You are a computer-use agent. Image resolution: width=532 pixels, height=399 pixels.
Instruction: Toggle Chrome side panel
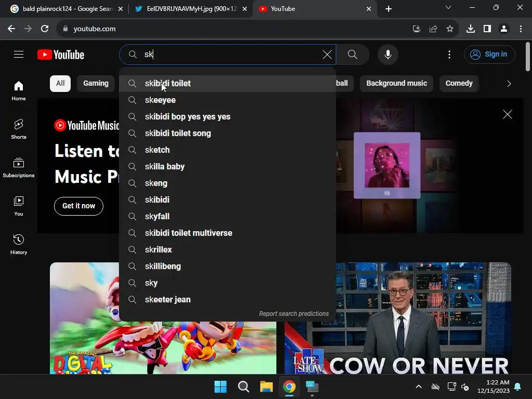pos(487,29)
